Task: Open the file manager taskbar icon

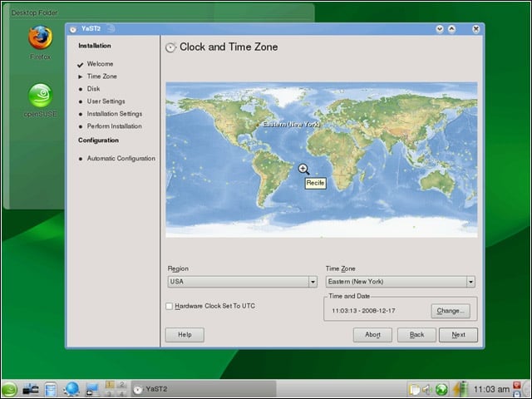Action: (51, 389)
